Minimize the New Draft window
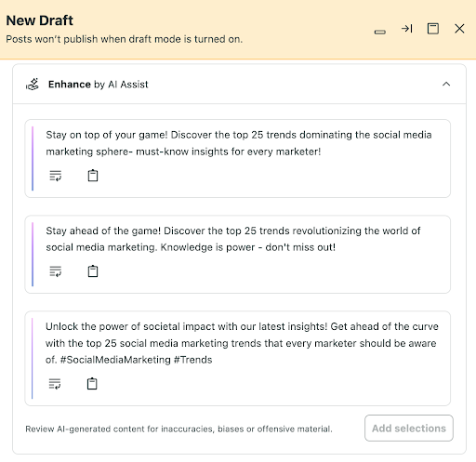The width and height of the screenshot is (476, 462). coord(380,32)
